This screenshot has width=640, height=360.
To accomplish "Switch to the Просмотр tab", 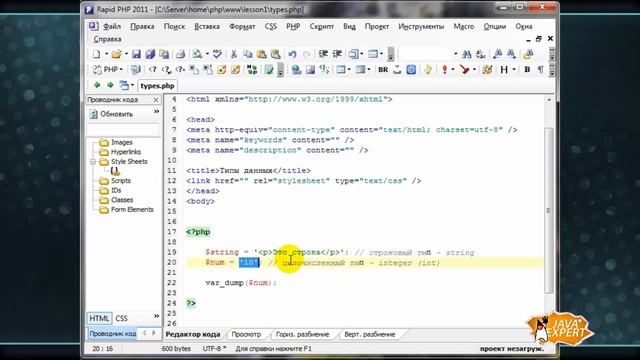I will 246,334.
